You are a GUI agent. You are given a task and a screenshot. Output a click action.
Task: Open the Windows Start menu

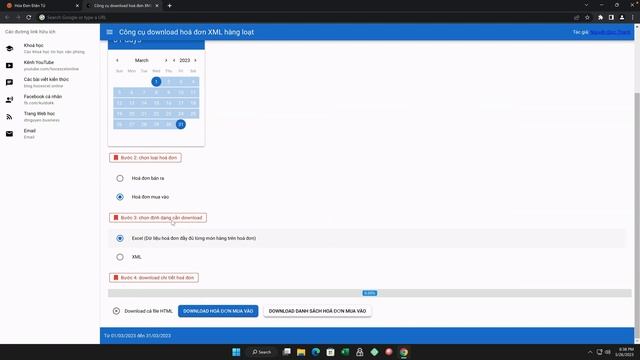[236, 352]
